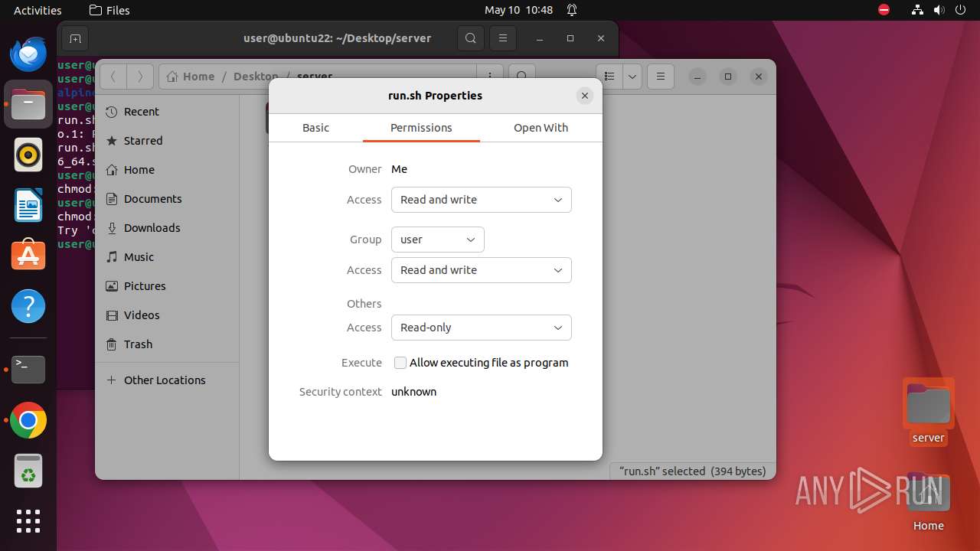This screenshot has height=551, width=980.
Task: Close the run.sh Properties dialog
Action: click(585, 96)
